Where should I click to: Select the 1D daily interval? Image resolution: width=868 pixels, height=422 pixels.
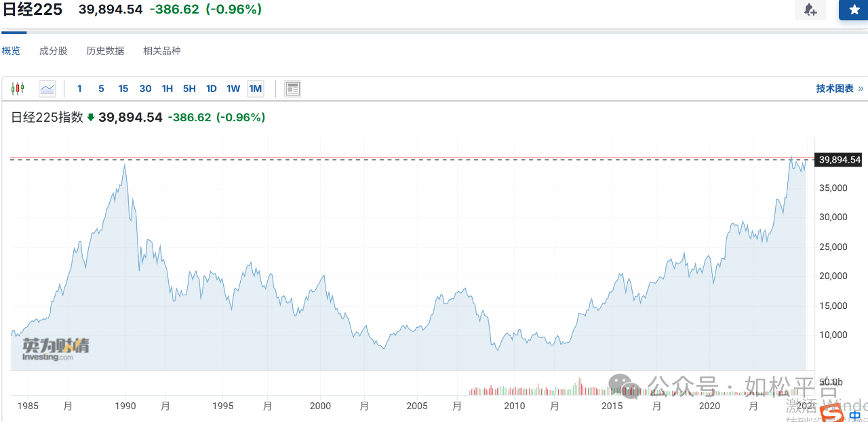tap(211, 89)
